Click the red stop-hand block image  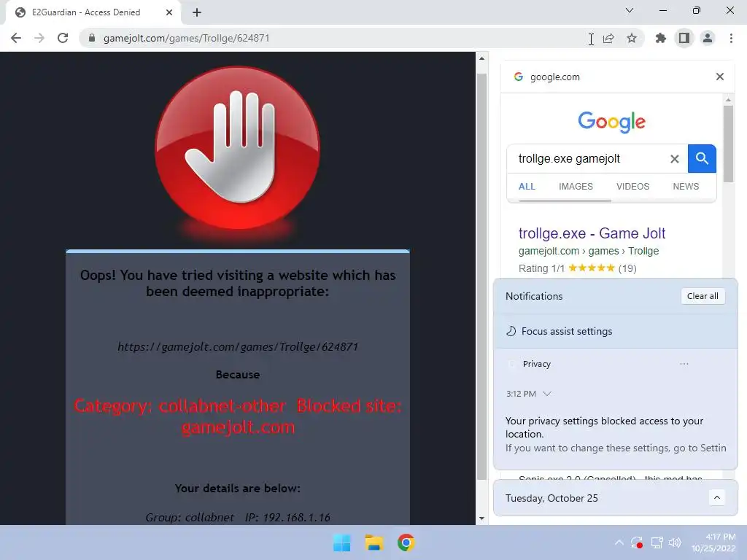[x=237, y=147]
